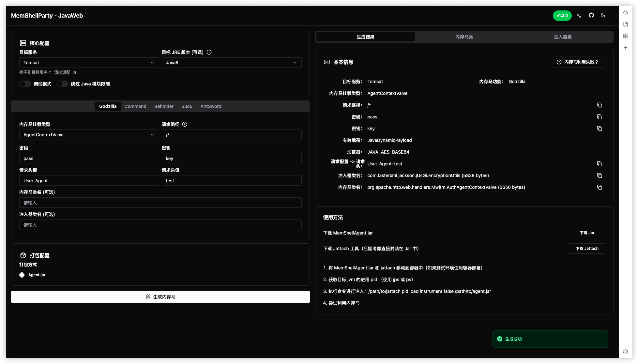This screenshot has width=638, height=364.
Task: Switch to the Suo5 tab
Action: pos(187,106)
